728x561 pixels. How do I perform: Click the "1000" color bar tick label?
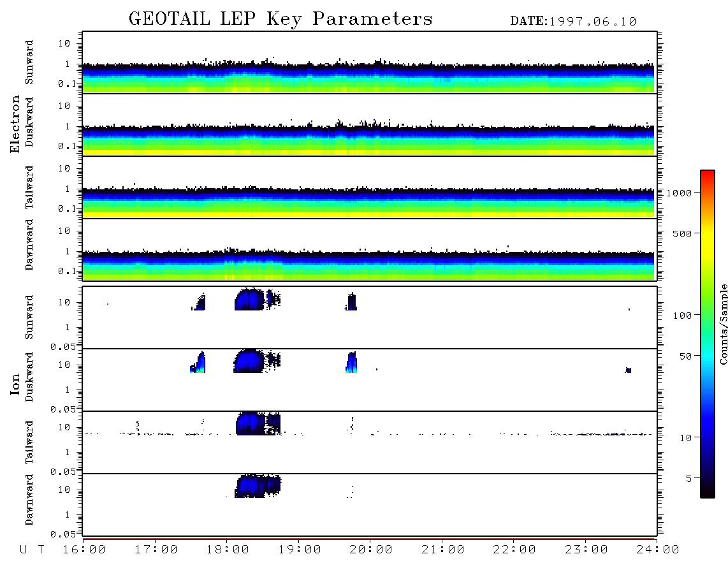[x=680, y=193]
